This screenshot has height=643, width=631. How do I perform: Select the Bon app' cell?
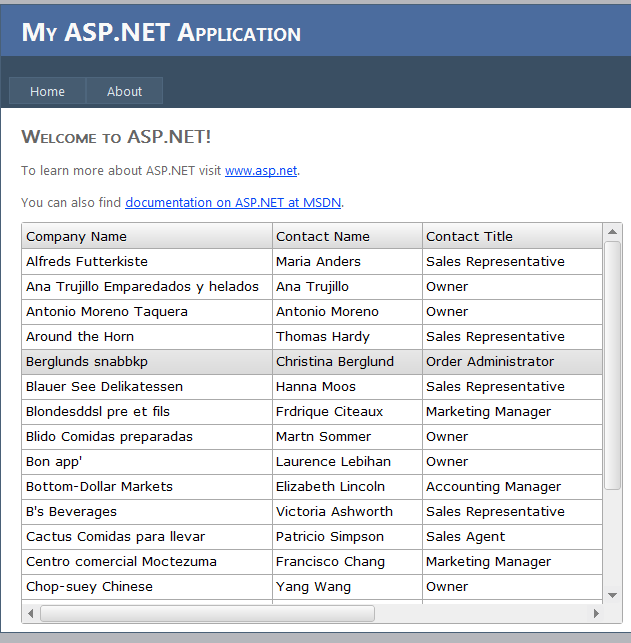(x=147, y=462)
